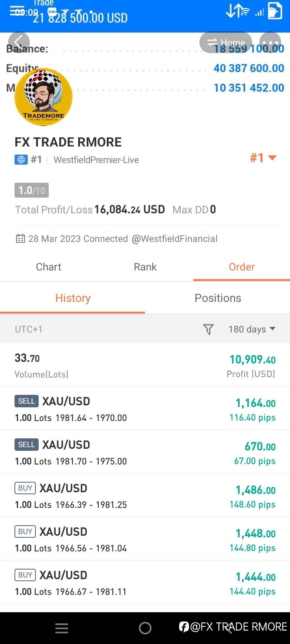This screenshot has height=644, width=290.
Task: Open the new order document icon
Action: coord(275,11)
